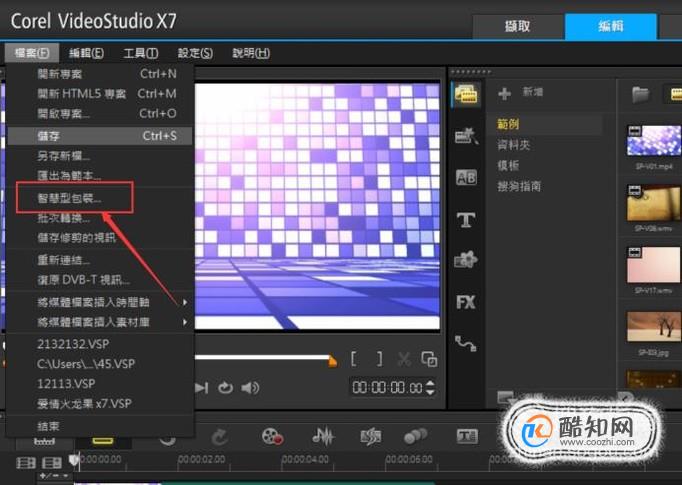Image resolution: width=682 pixels, height=485 pixels.
Task: Open recent file 2132132.VSP
Action: [x=100, y=344]
